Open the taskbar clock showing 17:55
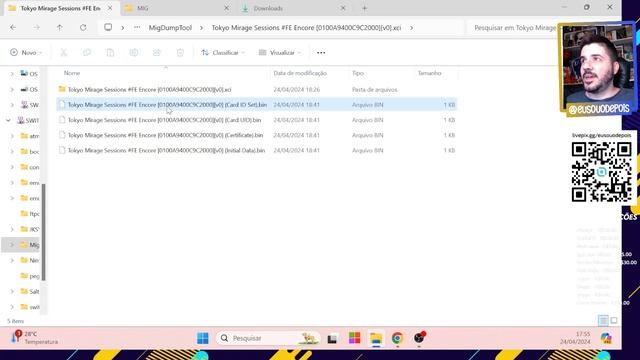This screenshot has height=360, width=640. (x=575, y=338)
